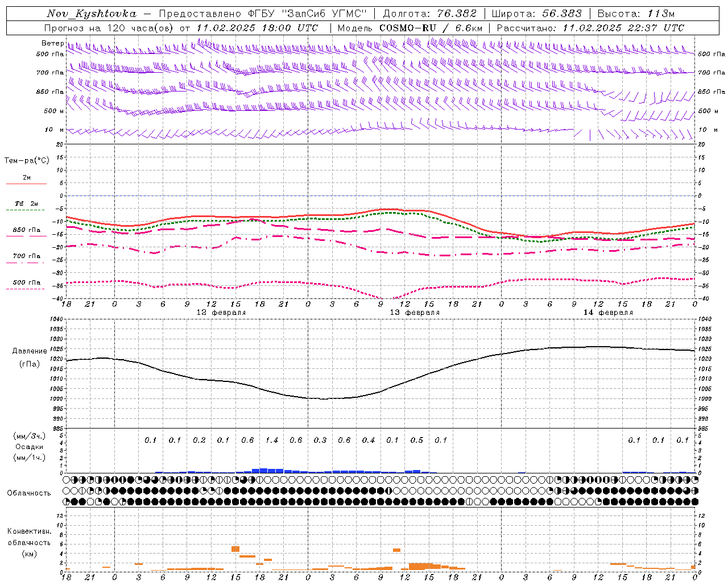Image resolution: width=728 pixels, height=582 pixels.
Task: Click the '1000' value on the right pressure axis
Action: 705,399
